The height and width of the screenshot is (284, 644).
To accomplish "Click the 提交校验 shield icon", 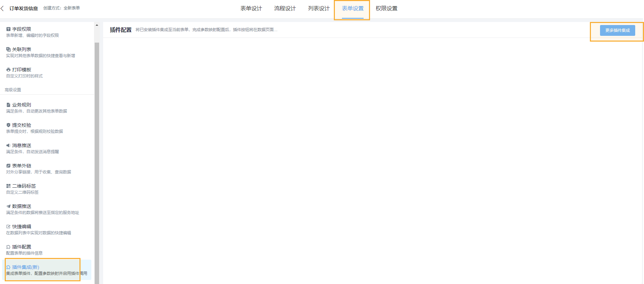I will click(x=8, y=125).
